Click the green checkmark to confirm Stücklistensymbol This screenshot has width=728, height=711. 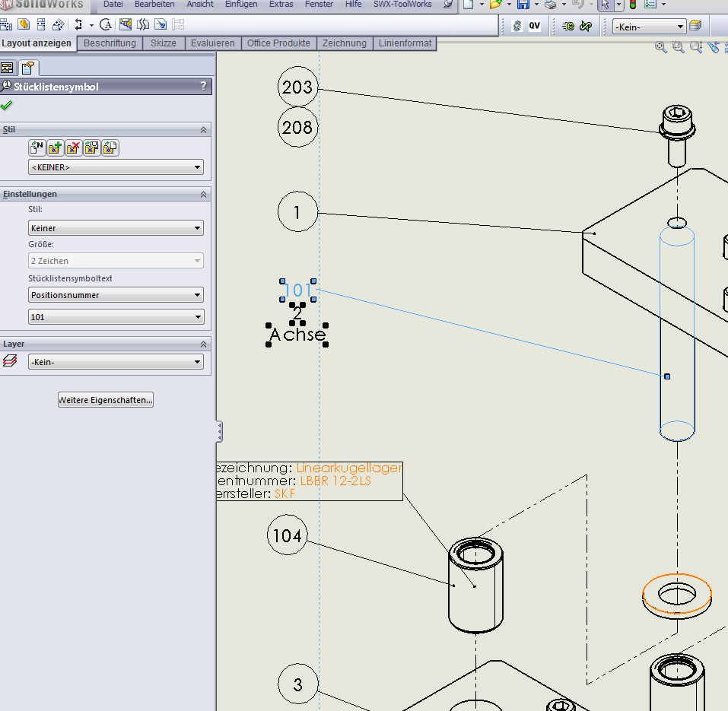(7, 105)
